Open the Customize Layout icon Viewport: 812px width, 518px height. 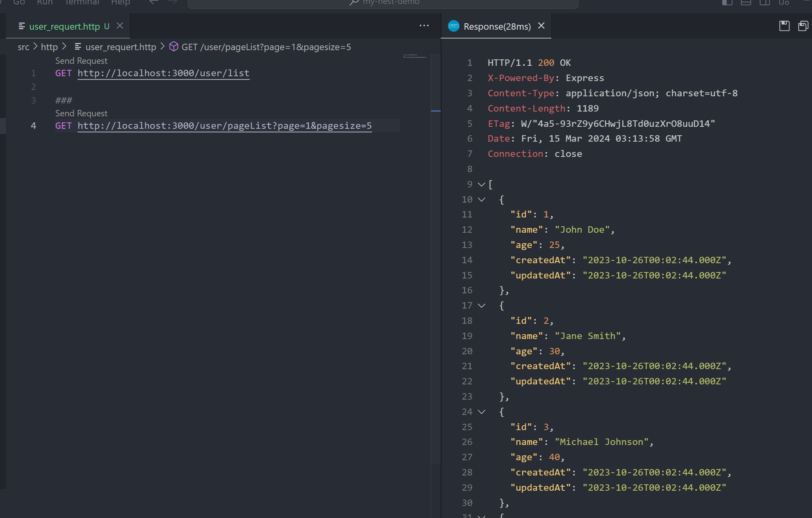point(784,2)
